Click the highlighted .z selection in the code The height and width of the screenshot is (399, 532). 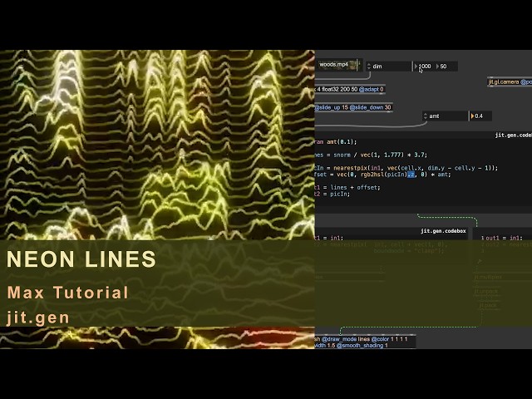click(411, 175)
